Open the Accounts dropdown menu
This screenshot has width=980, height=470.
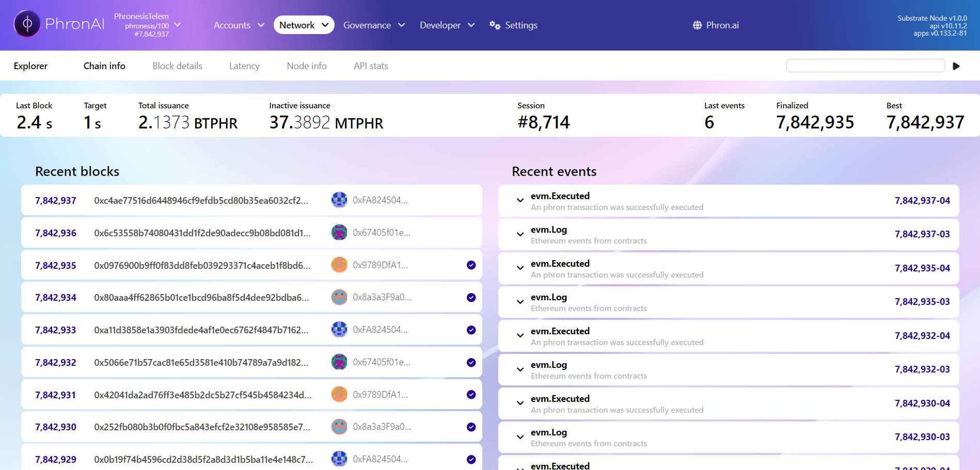[239, 25]
